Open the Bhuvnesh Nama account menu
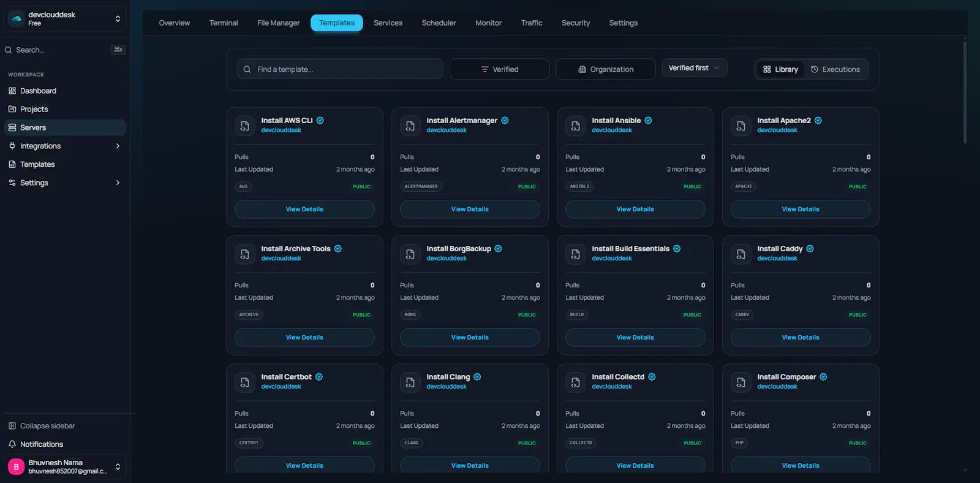This screenshot has height=483, width=980. coord(66,467)
